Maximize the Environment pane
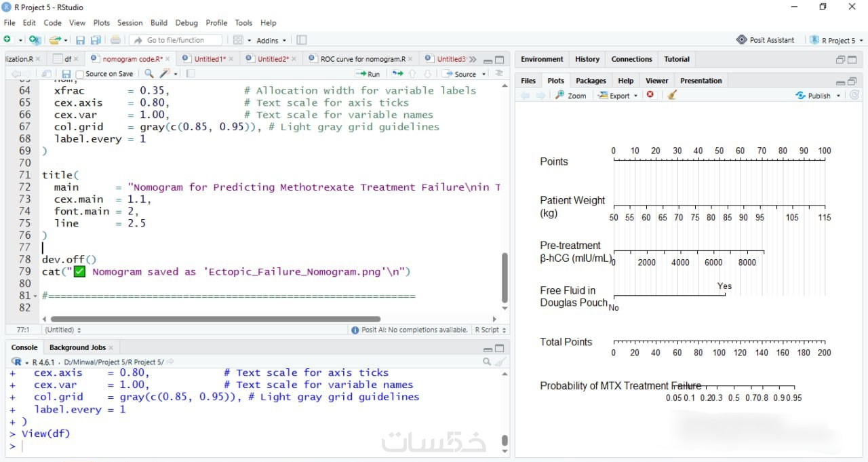The image size is (868, 462). pos(852,59)
